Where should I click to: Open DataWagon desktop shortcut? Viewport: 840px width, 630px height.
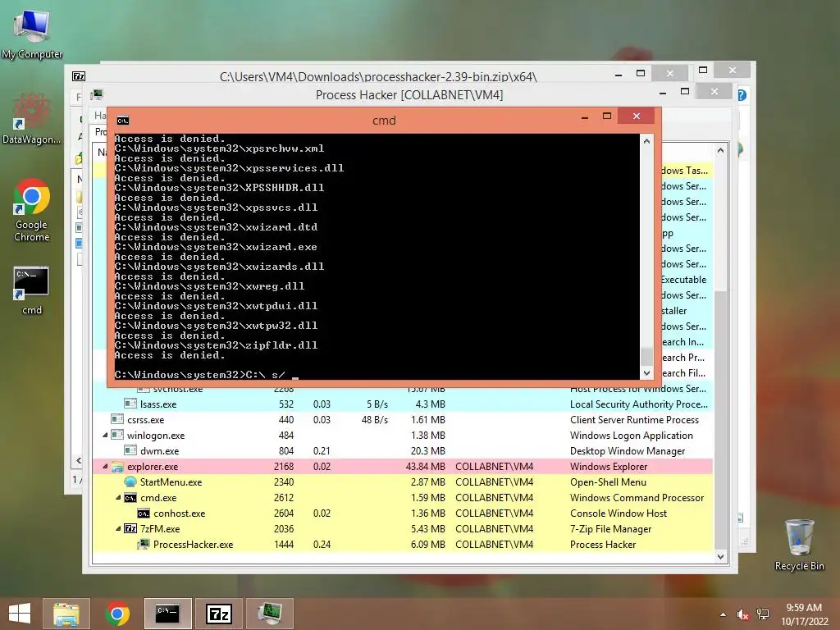32,119
